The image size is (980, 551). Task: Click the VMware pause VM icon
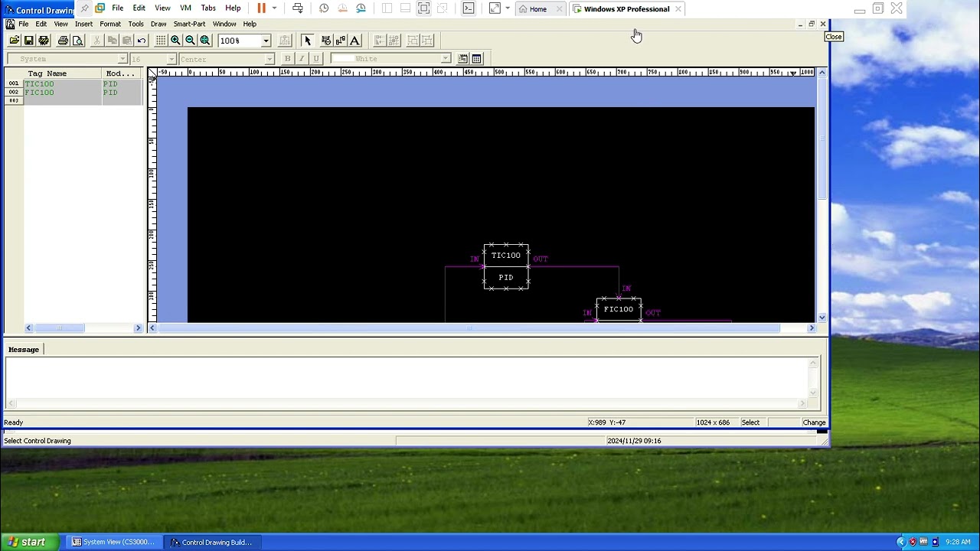point(261,8)
